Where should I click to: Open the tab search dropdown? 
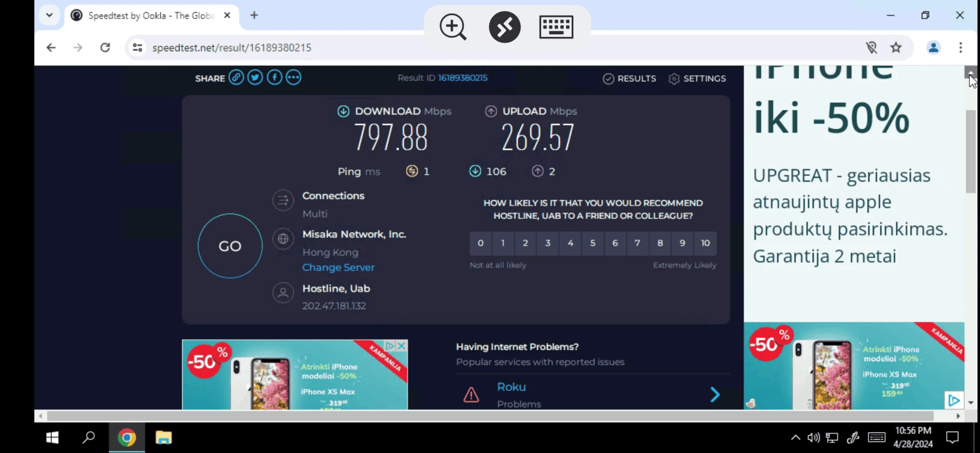(x=49, y=15)
